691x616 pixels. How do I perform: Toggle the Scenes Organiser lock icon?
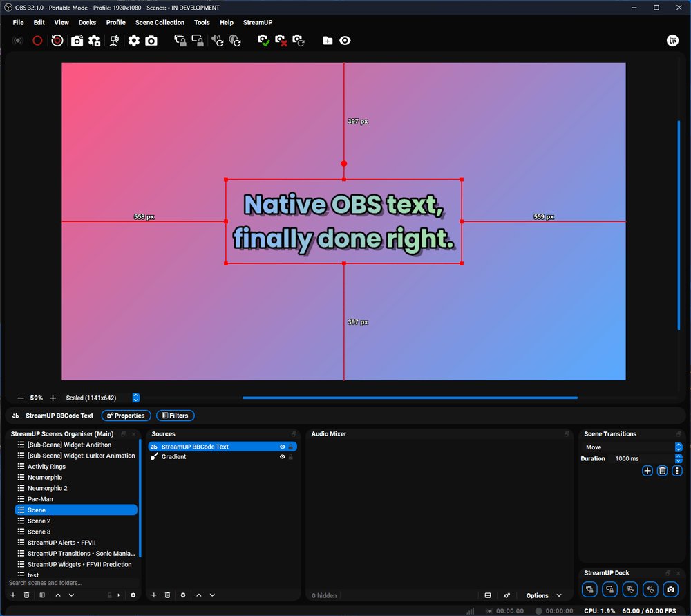tap(110, 595)
